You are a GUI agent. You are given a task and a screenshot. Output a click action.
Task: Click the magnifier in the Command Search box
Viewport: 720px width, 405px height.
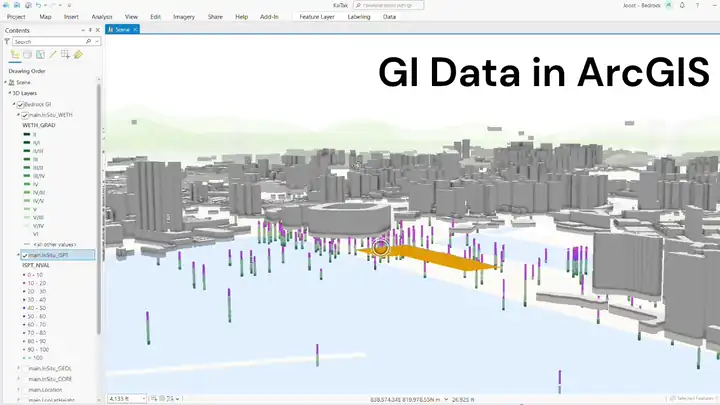click(359, 6)
